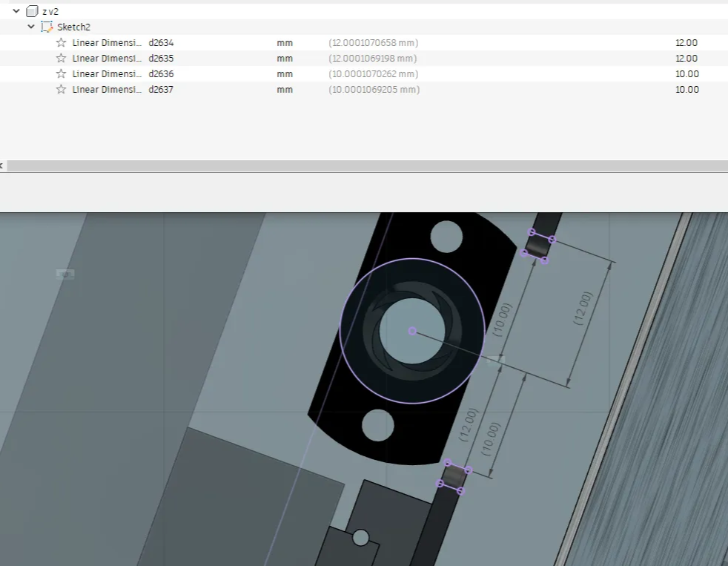The width and height of the screenshot is (728, 566).
Task: Select parameter name d2636
Action: [161, 74]
